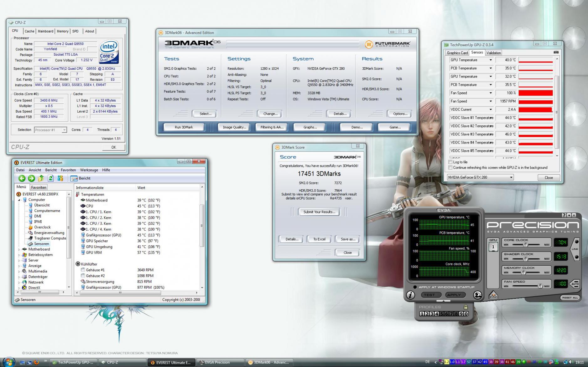Click the Memory Clock slider handle

pyautogui.click(x=523, y=273)
